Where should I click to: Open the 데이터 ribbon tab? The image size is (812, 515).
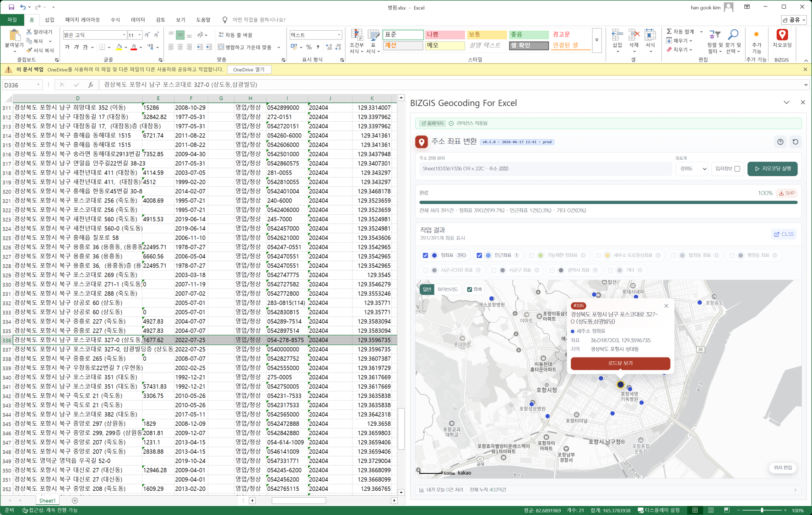click(x=138, y=20)
